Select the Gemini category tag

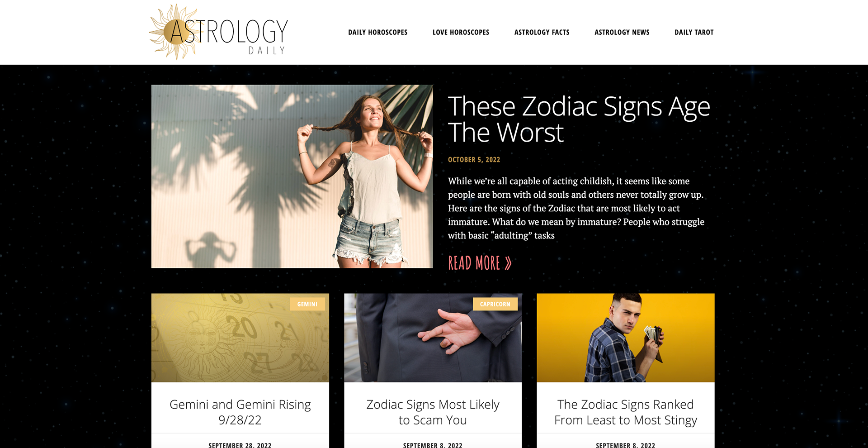[x=307, y=304]
